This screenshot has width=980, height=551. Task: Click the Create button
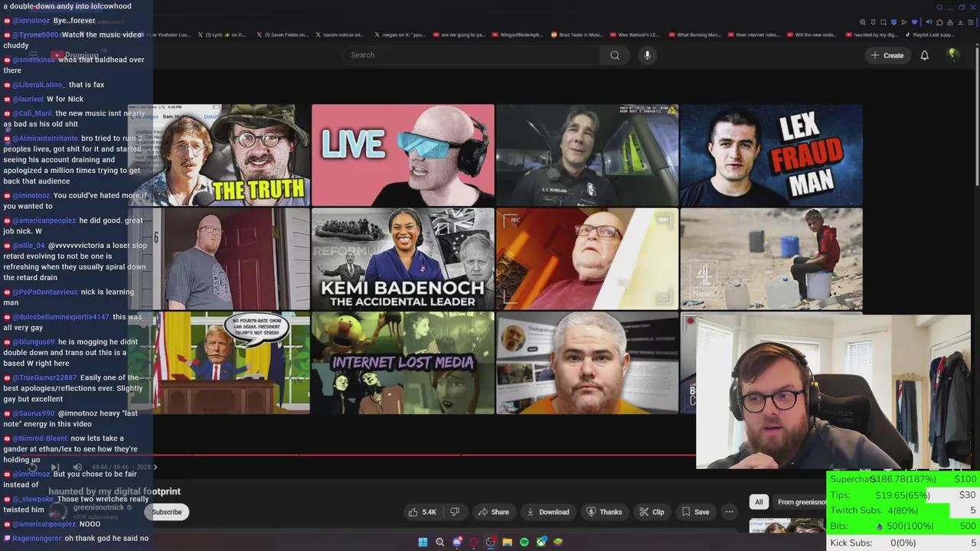click(x=887, y=55)
